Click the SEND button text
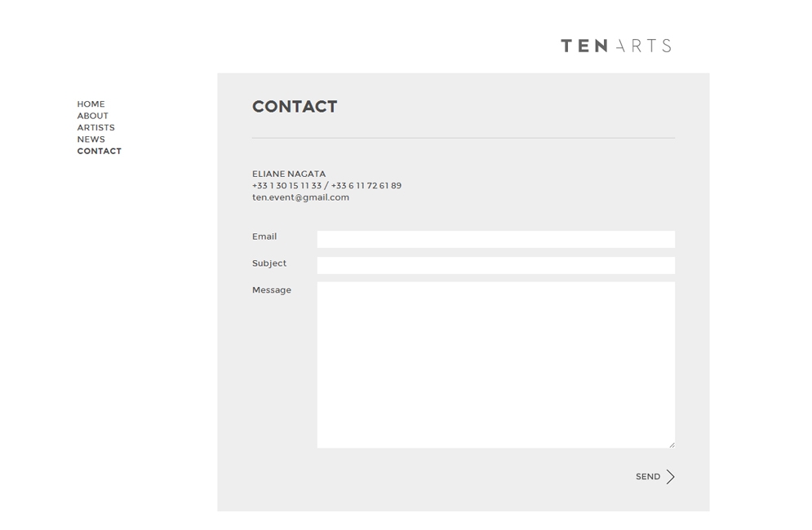 point(648,477)
